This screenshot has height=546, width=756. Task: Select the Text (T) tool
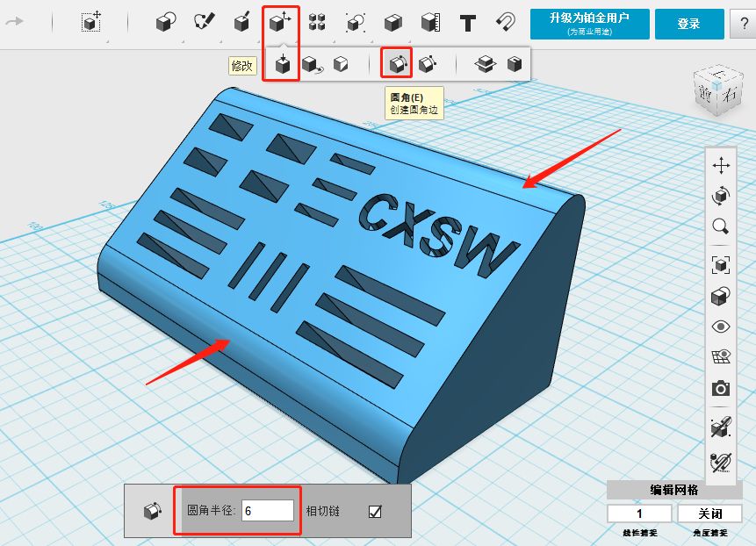[468, 23]
